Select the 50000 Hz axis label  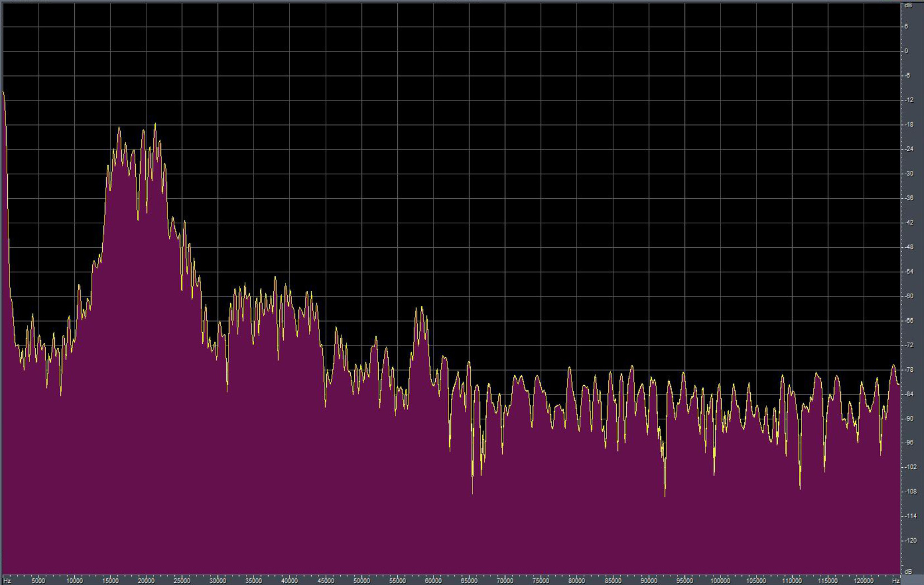coord(361,581)
